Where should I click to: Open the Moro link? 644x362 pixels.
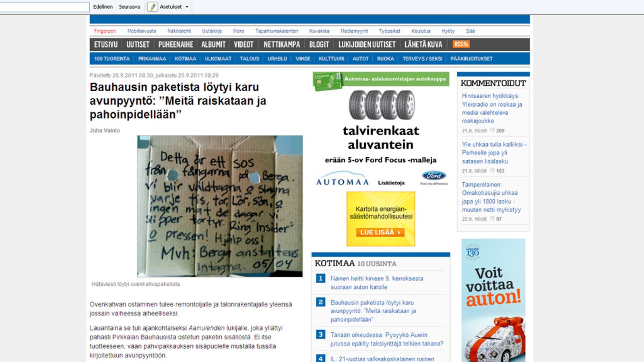pyautogui.click(x=238, y=31)
